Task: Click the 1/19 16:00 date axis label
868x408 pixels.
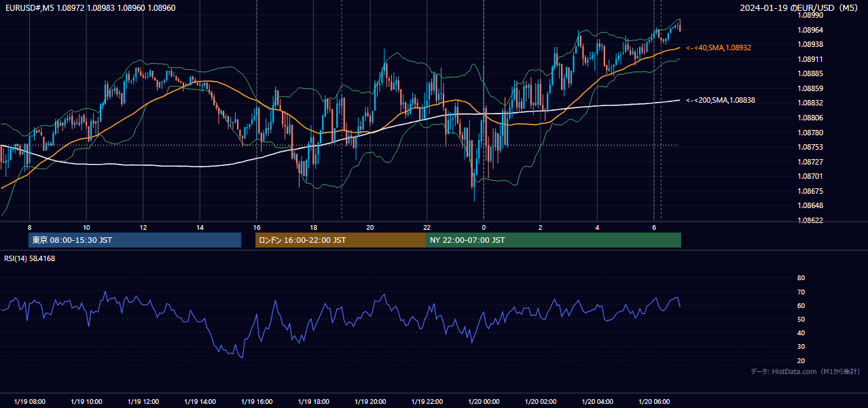Action: [256, 401]
